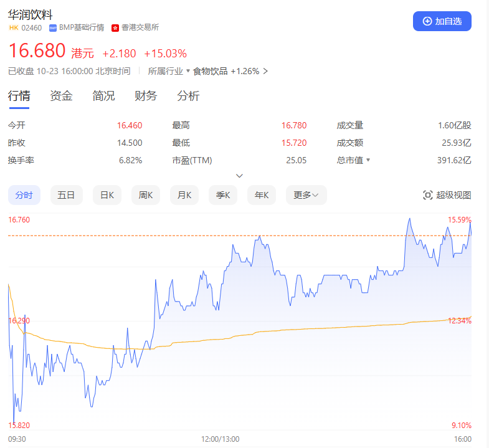The height and width of the screenshot is (448, 489).
Task: Click the plus icon in 加自选
Action: [427, 21]
